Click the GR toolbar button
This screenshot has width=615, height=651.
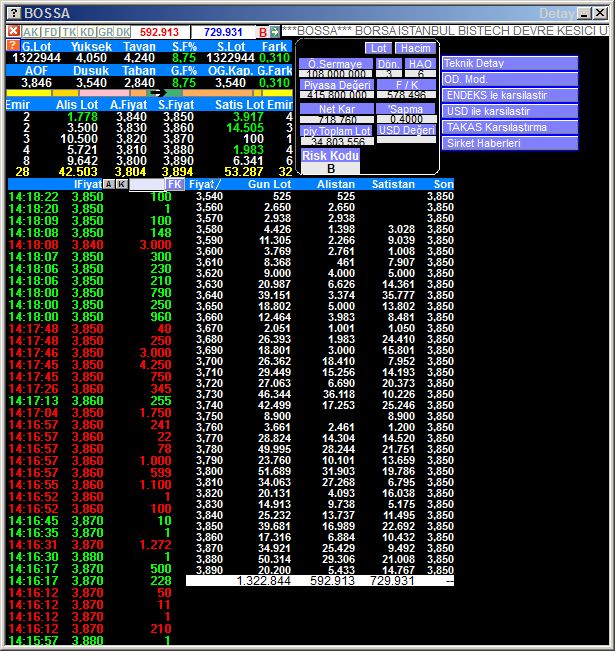pyautogui.click(x=106, y=32)
